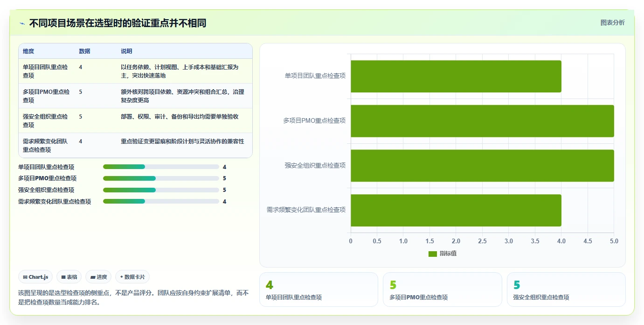Click table cell 多项目PMO重点检查项

[x=46, y=96]
